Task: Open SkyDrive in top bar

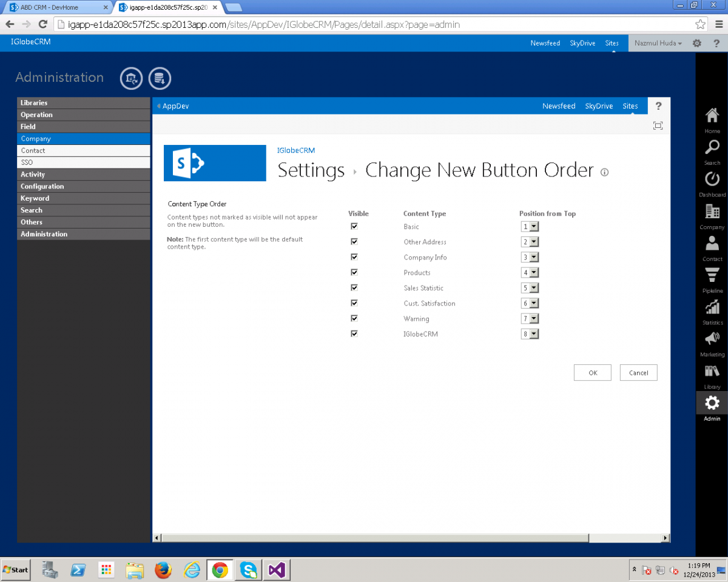Action: (582, 43)
